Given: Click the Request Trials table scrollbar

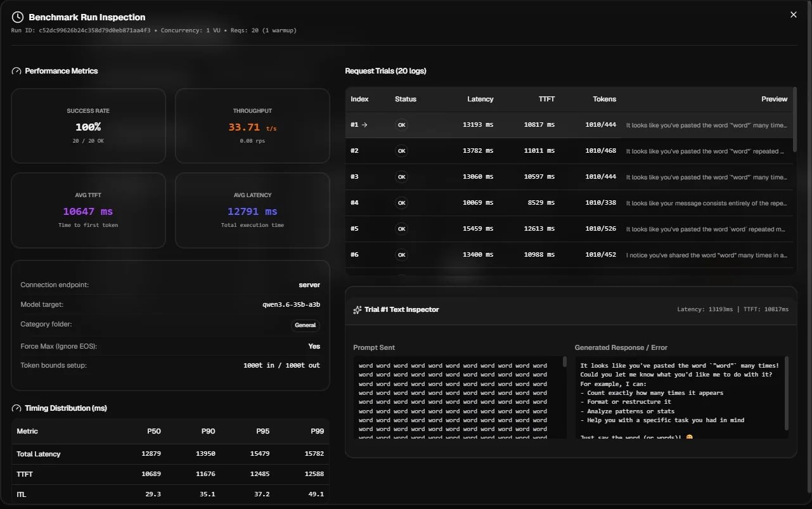Looking at the screenshot, I should (795, 119).
